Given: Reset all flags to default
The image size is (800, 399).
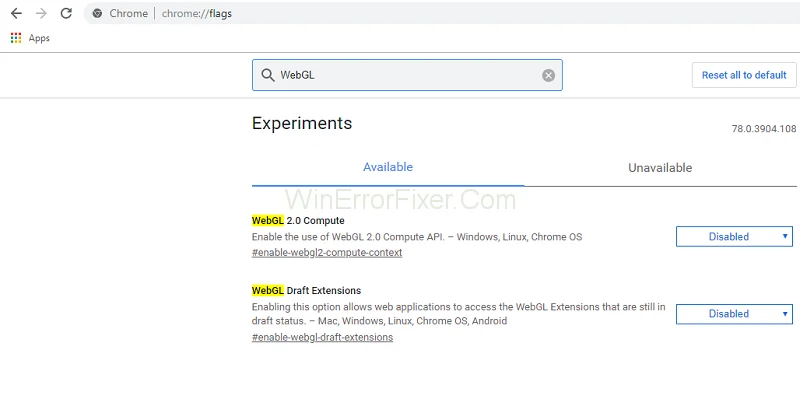Looking at the screenshot, I should tap(744, 75).
